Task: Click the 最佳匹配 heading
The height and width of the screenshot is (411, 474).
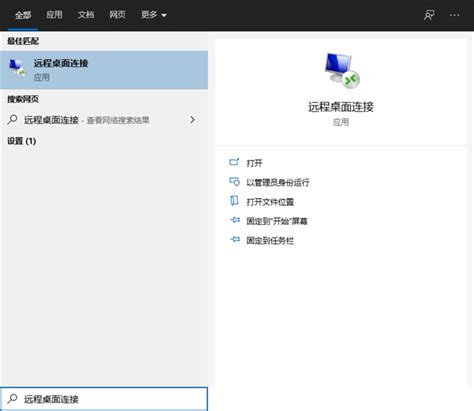Action: click(23, 41)
